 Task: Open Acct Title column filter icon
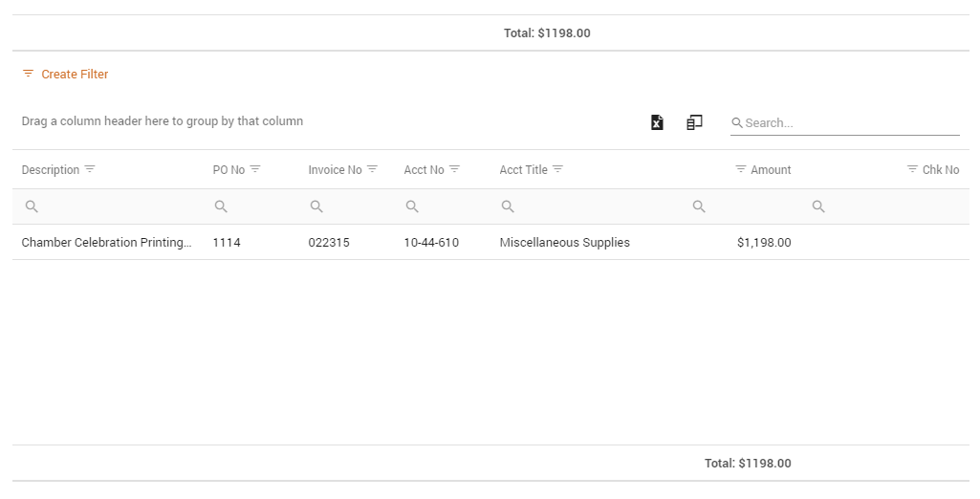pyautogui.click(x=558, y=169)
